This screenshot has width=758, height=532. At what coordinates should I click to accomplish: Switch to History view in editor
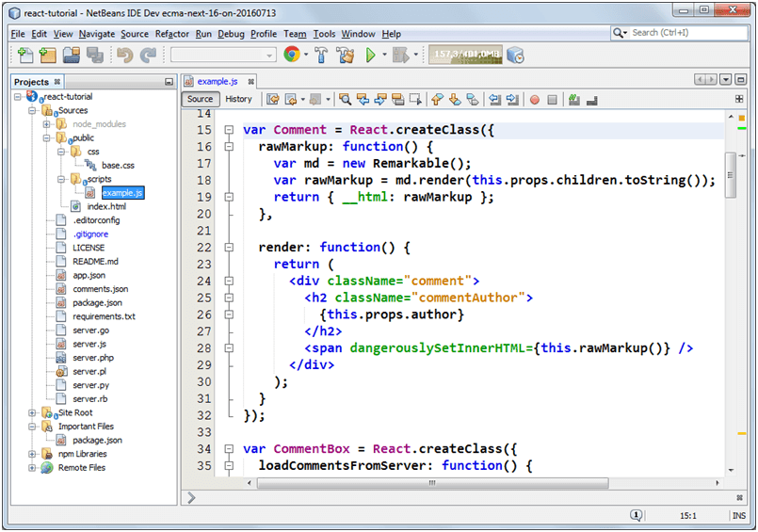[x=238, y=99]
